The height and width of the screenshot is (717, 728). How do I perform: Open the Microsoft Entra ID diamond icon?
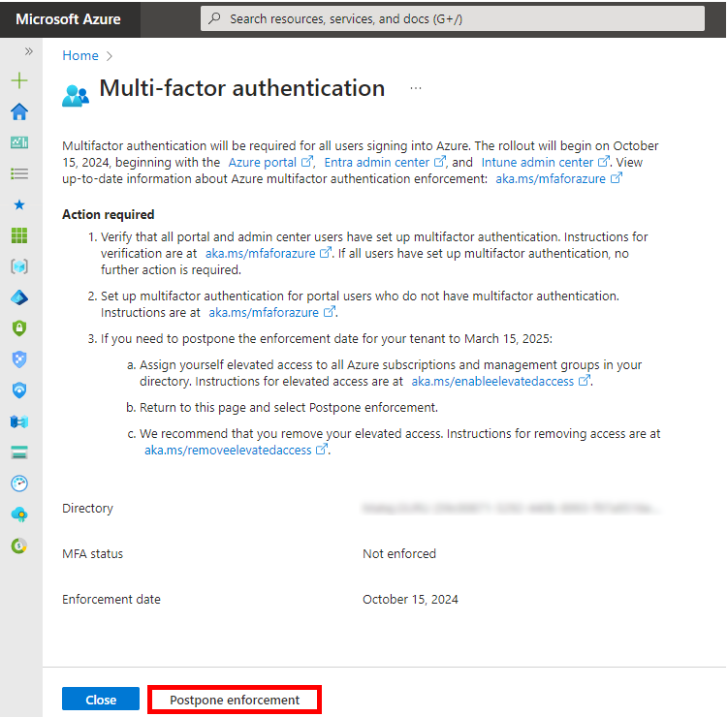(19, 297)
